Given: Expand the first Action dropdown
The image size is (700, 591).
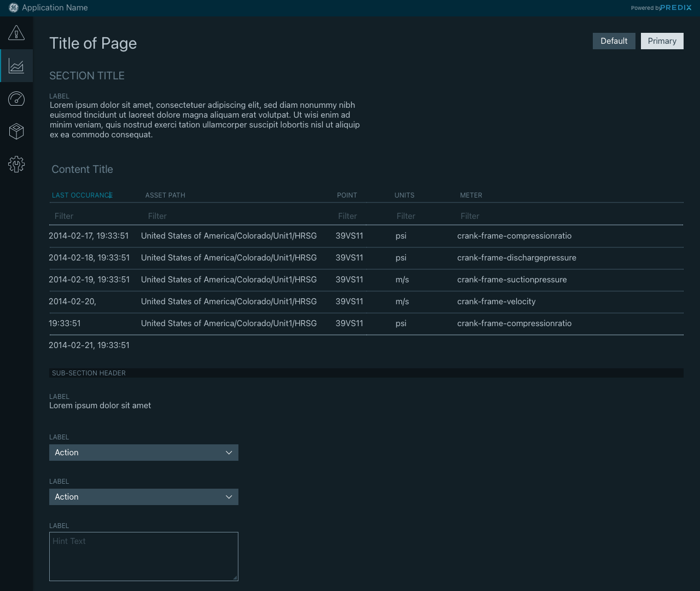Looking at the screenshot, I should click(x=143, y=453).
